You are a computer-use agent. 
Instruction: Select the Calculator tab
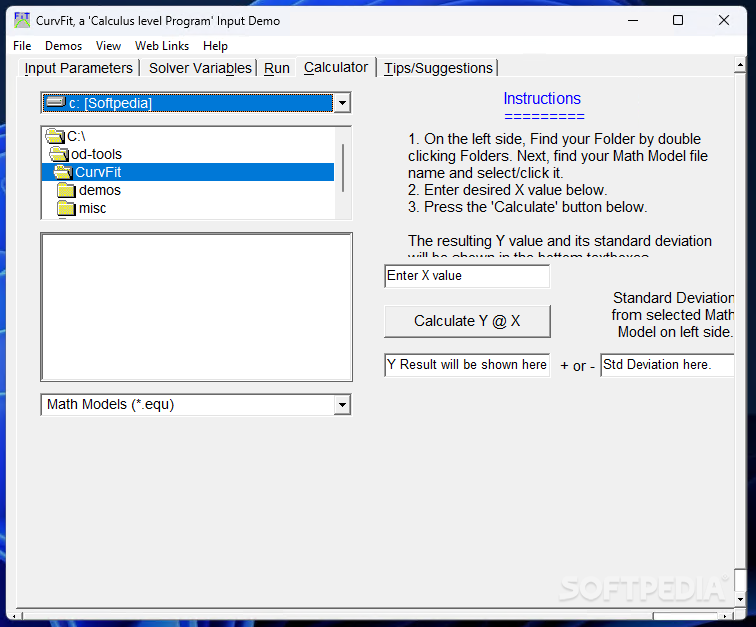click(x=336, y=67)
